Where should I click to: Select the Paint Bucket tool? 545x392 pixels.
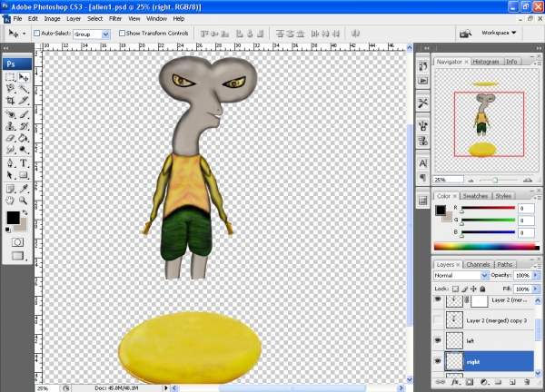coord(24,138)
